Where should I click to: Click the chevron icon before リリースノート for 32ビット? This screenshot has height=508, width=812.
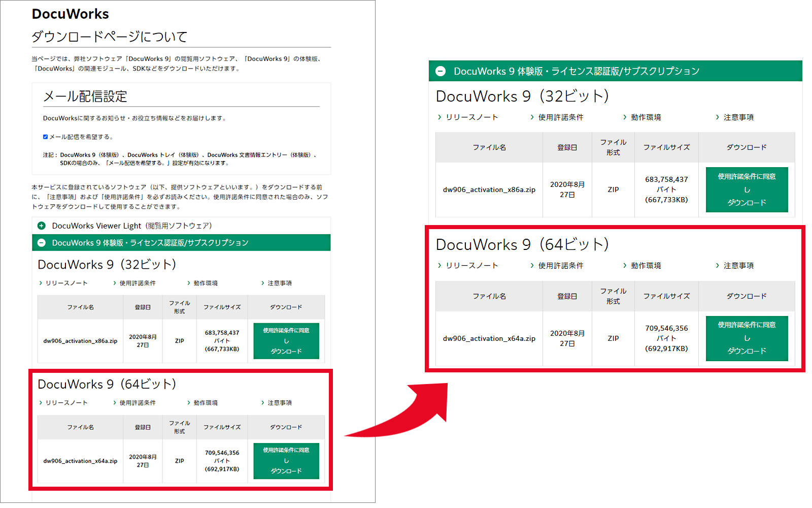[x=40, y=283]
